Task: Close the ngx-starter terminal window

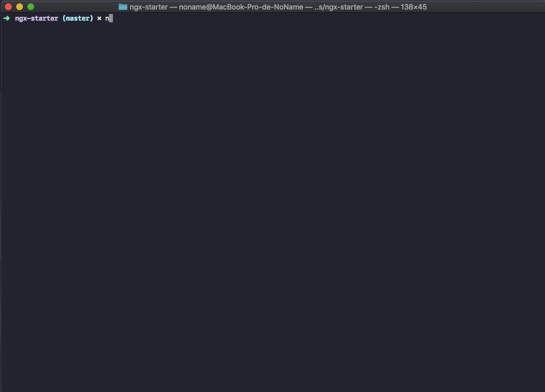Action: [x=8, y=7]
